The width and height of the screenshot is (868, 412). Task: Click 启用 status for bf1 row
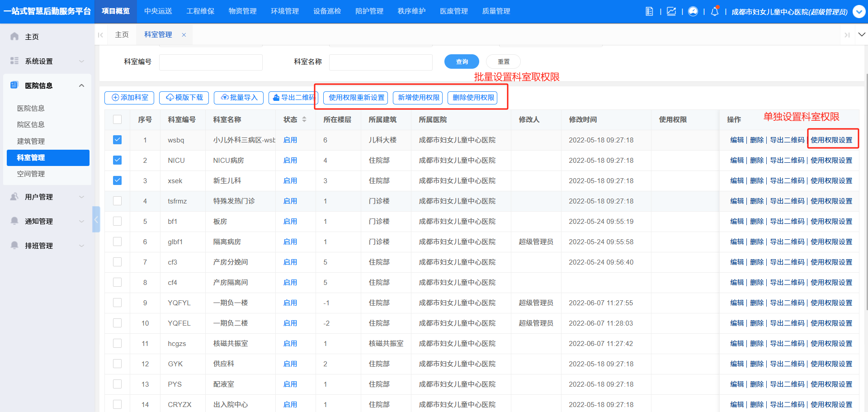tap(290, 221)
